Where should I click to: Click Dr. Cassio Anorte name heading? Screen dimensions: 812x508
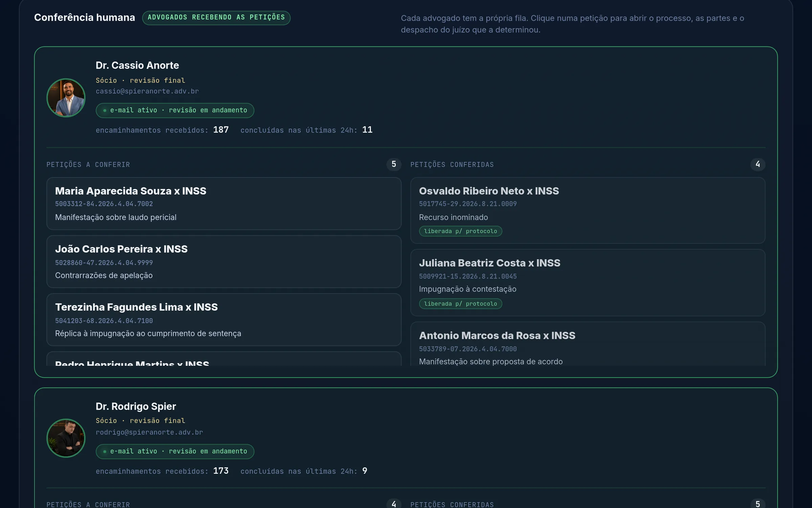click(x=137, y=65)
